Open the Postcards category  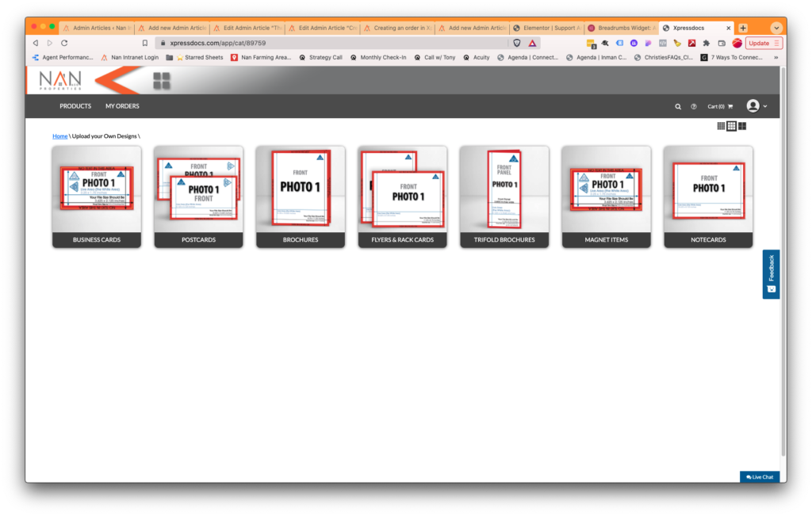(x=198, y=197)
